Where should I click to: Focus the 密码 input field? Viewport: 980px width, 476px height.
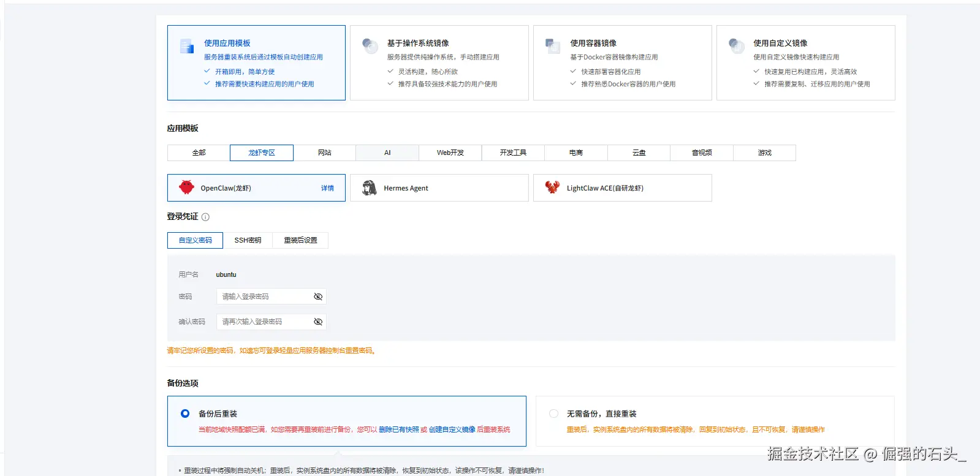tap(272, 297)
